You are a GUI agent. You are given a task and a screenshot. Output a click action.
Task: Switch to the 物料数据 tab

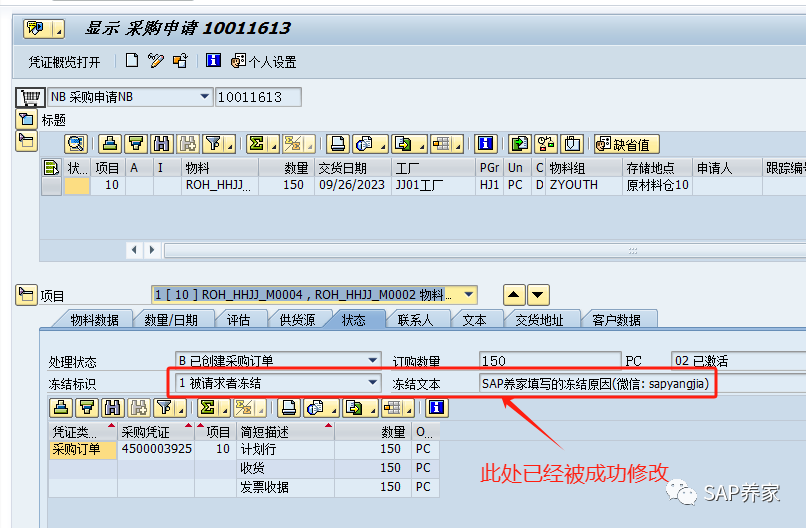95,320
